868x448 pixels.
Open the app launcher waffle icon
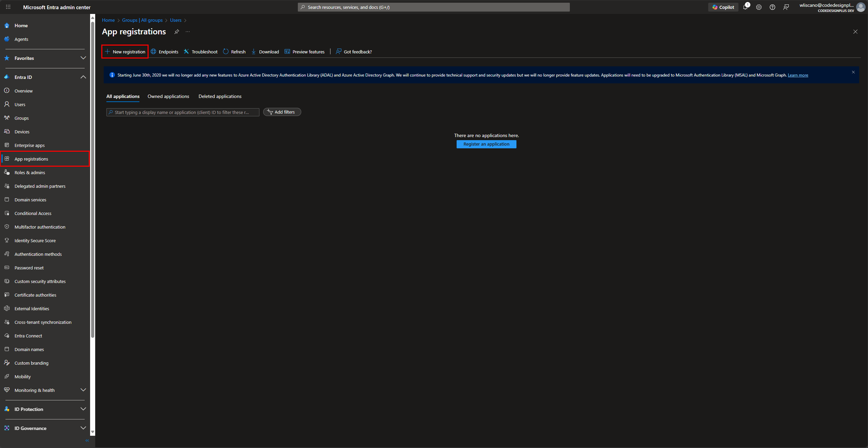(x=8, y=7)
